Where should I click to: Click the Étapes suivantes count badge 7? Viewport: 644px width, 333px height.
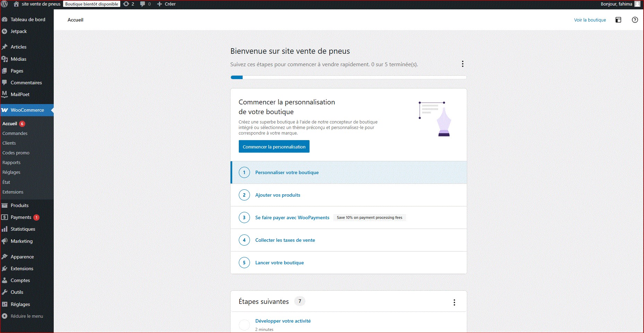[300, 301]
